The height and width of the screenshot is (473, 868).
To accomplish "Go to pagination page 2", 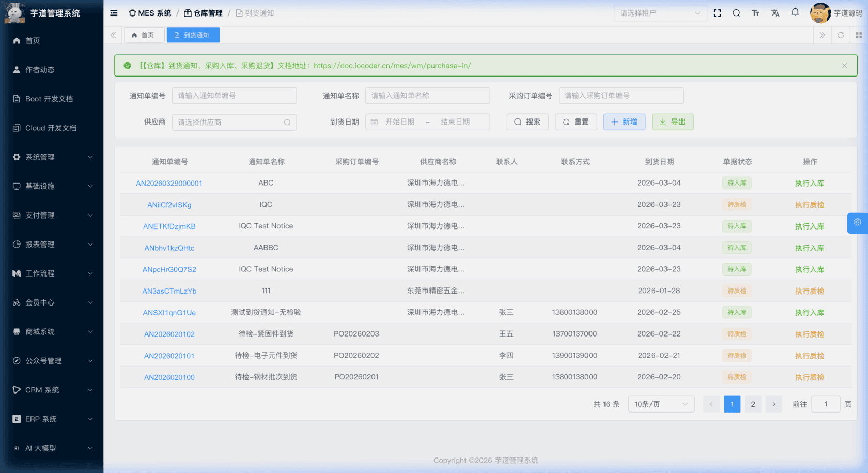I will 753,404.
